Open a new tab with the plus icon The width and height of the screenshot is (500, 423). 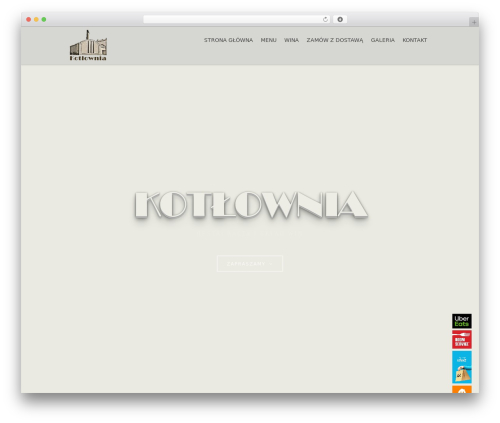click(x=474, y=22)
